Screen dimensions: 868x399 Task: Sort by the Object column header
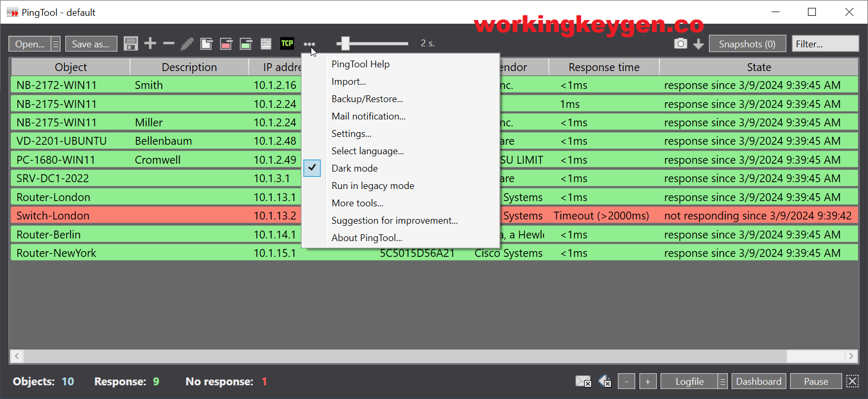[71, 67]
